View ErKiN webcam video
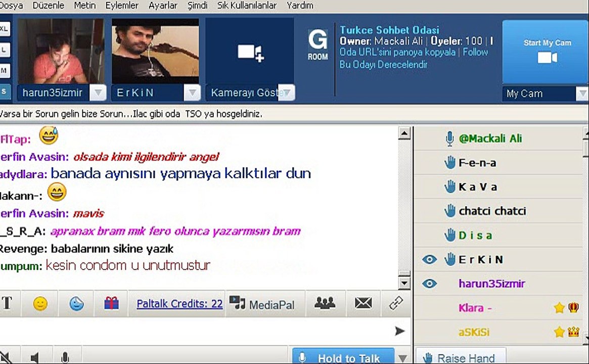This screenshot has height=364, width=589. [155, 51]
